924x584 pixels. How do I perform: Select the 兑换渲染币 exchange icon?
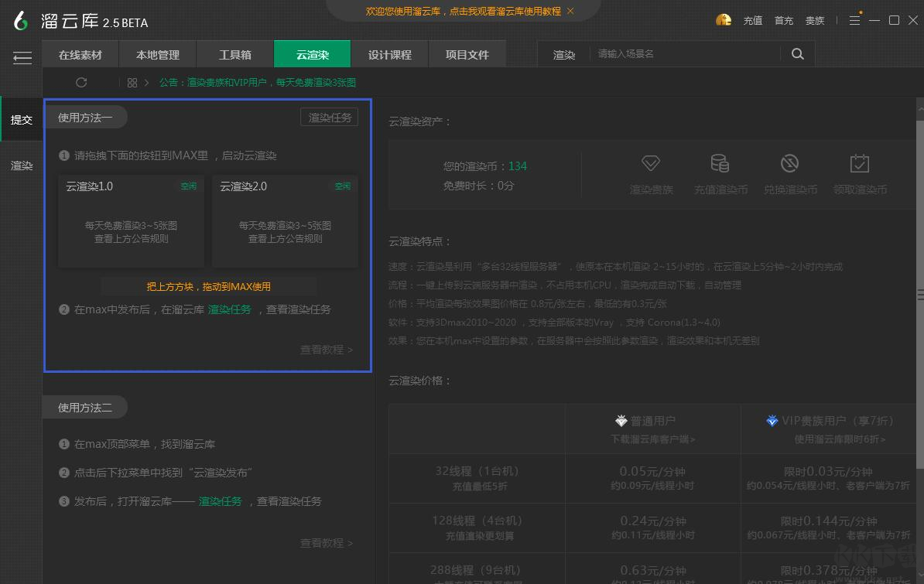tap(789, 164)
